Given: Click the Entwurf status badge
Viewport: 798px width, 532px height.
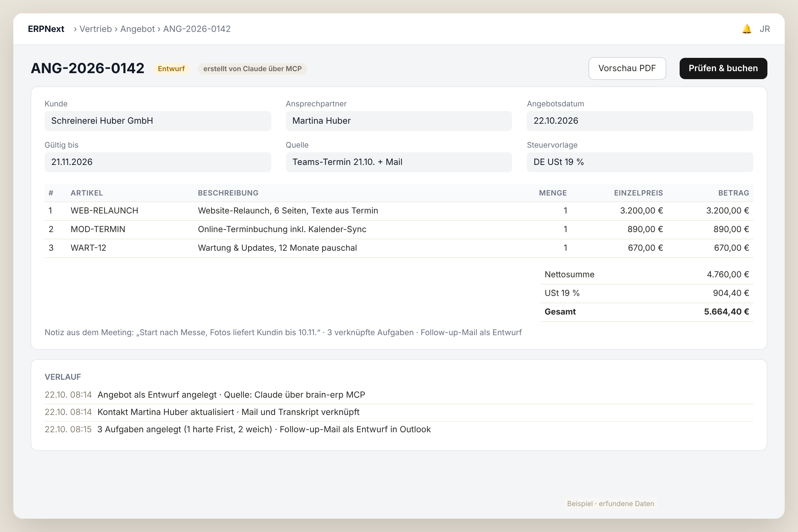Looking at the screenshot, I should (x=171, y=69).
